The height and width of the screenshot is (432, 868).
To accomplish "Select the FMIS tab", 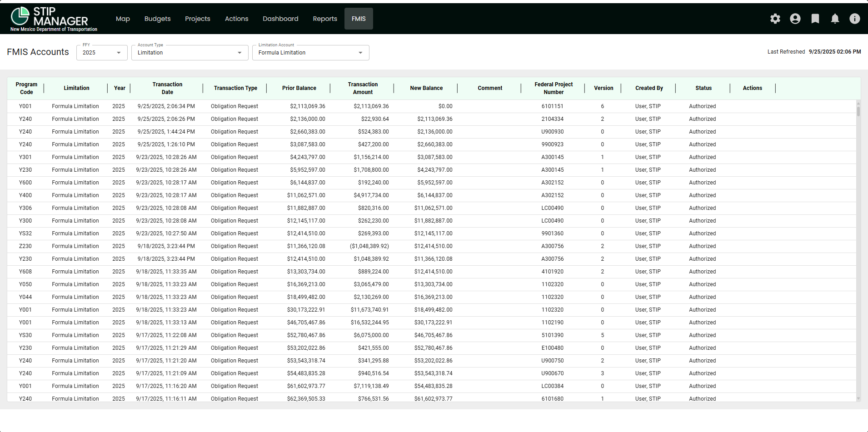I will coord(359,19).
